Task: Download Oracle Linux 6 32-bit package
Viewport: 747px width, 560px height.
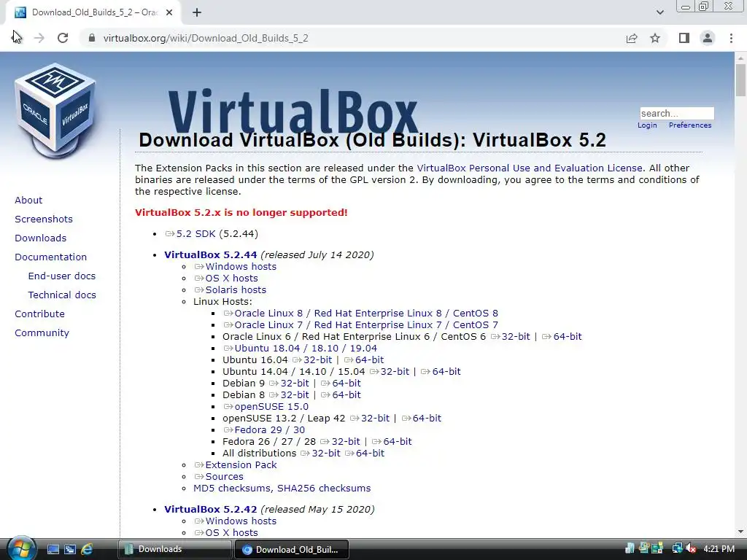Action: tap(516, 337)
